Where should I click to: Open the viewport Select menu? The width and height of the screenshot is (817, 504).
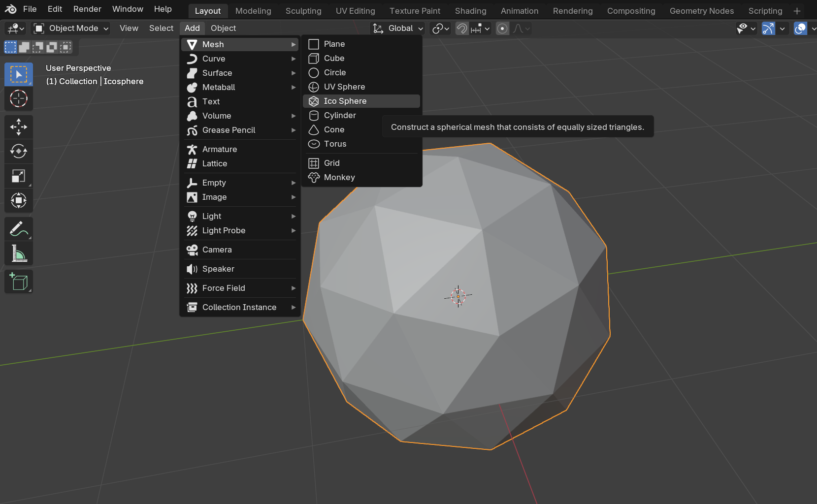click(x=161, y=29)
